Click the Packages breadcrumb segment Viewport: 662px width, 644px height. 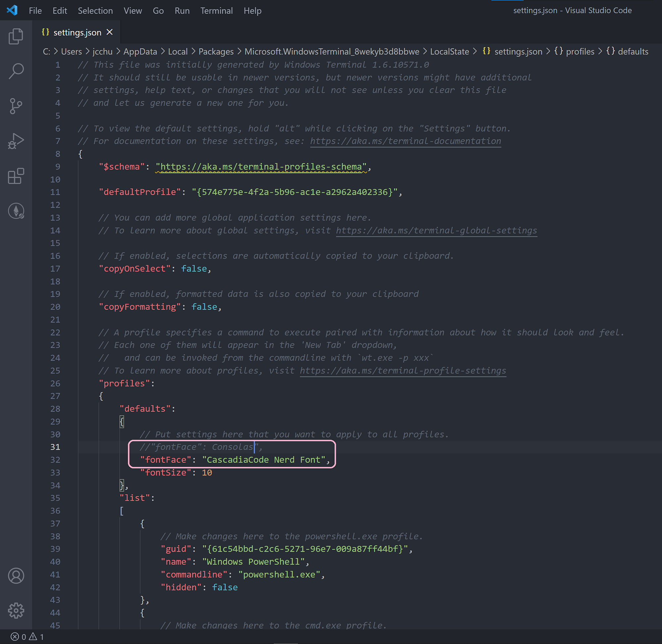point(216,51)
